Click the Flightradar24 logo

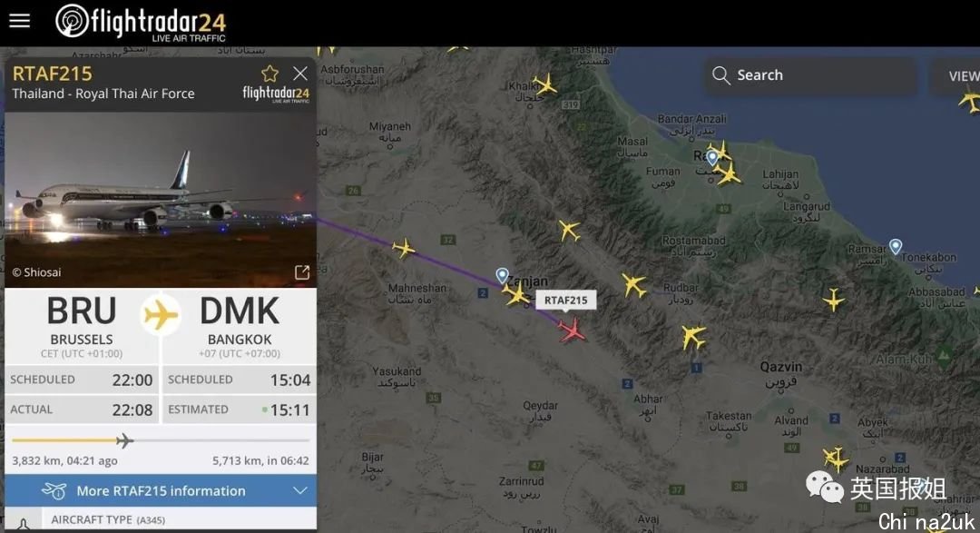coord(141,23)
